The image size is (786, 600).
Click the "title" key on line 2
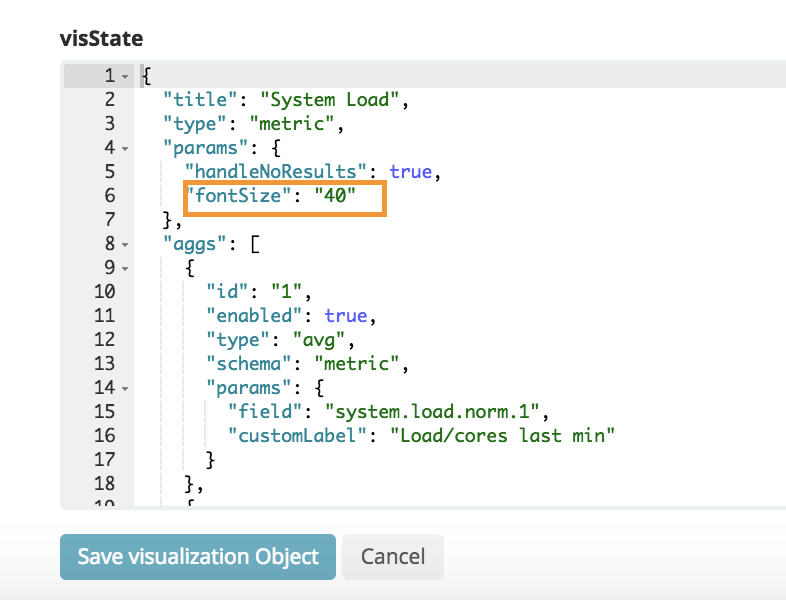click(x=200, y=100)
